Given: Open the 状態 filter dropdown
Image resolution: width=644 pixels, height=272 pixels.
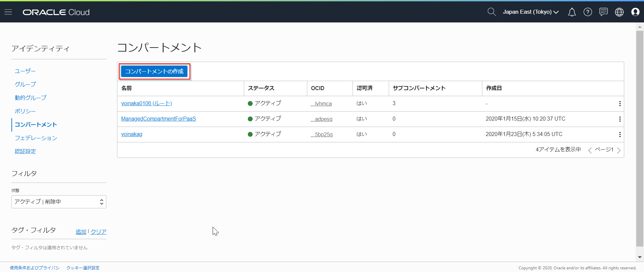Looking at the screenshot, I should coord(59,202).
